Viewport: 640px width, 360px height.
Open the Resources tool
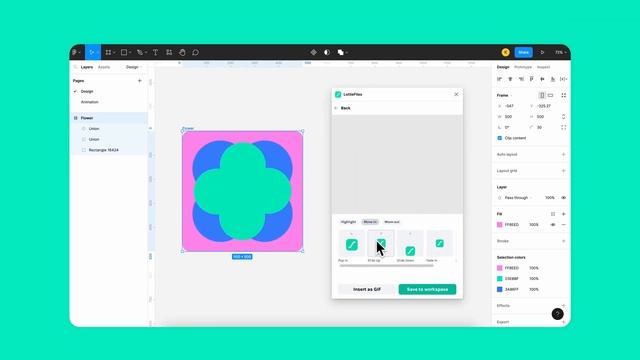coord(169,52)
